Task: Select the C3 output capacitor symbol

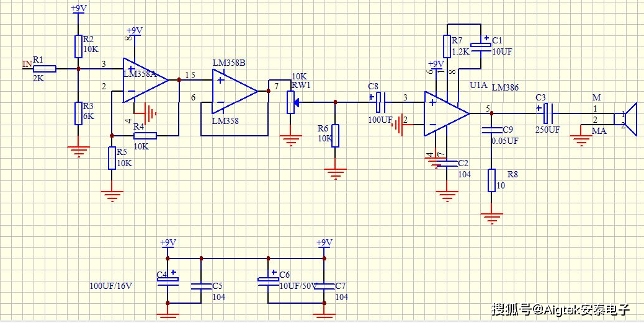Action: 548,113
